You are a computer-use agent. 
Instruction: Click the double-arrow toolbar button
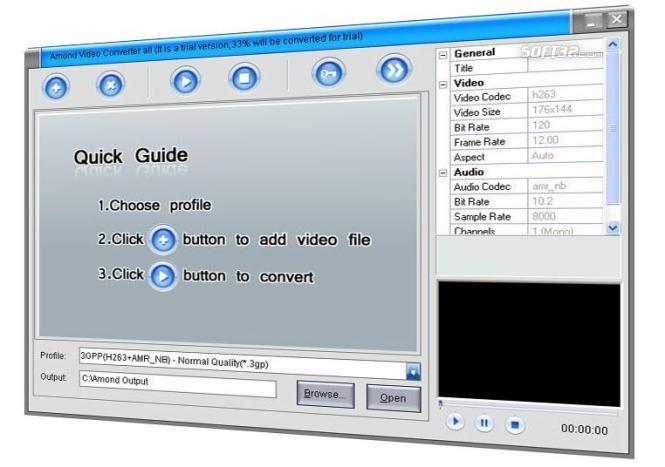pyautogui.click(x=394, y=70)
